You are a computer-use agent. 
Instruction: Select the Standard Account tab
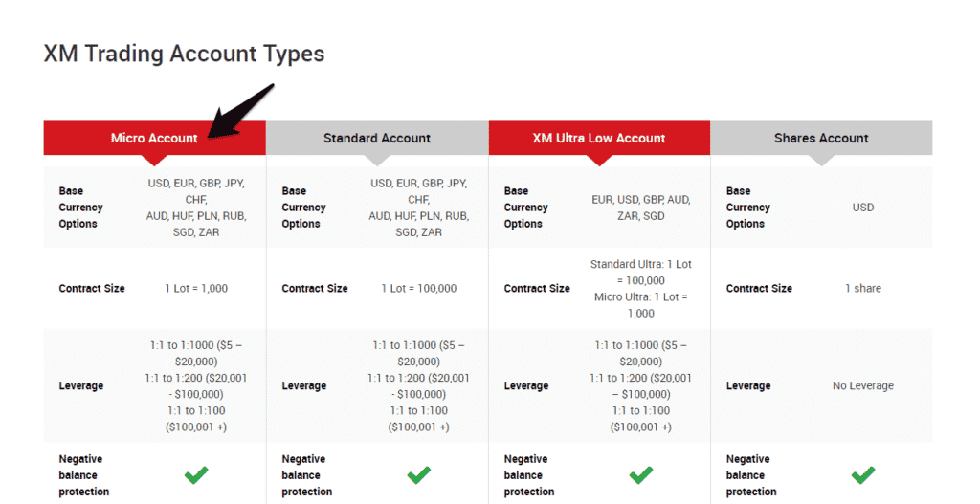pyautogui.click(x=377, y=138)
